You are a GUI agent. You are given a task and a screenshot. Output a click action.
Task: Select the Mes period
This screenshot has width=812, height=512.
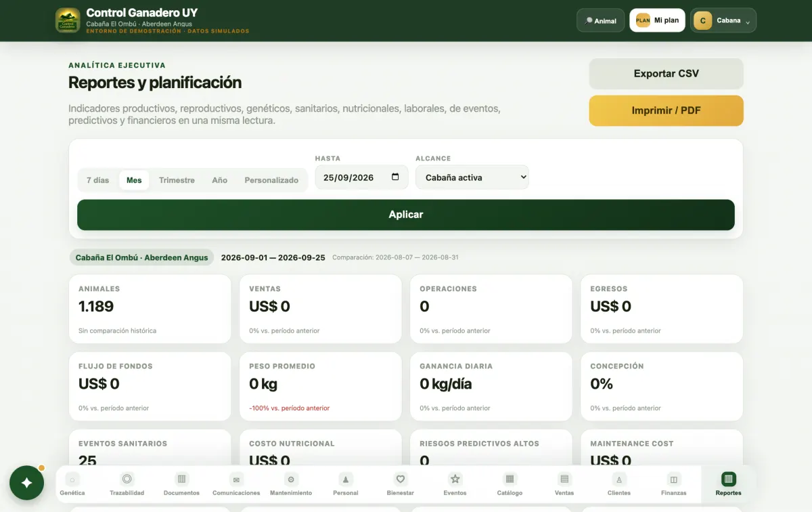click(x=134, y=180)
